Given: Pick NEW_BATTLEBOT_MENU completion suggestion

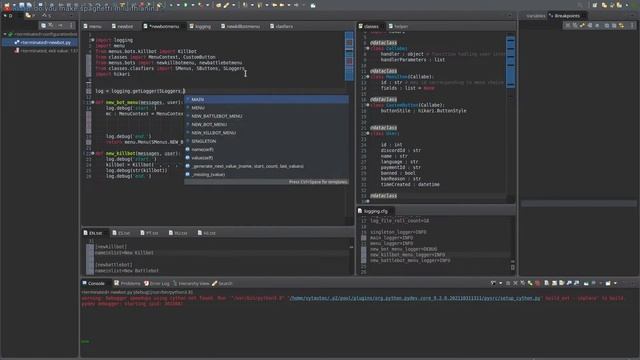Looking at the screenshot, I should [267, 116].
